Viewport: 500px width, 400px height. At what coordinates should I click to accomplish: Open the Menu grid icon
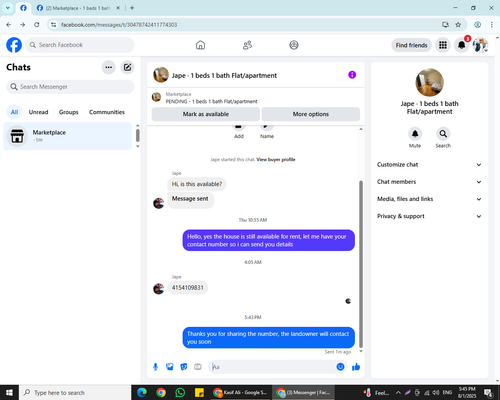(x=443, y=45)
